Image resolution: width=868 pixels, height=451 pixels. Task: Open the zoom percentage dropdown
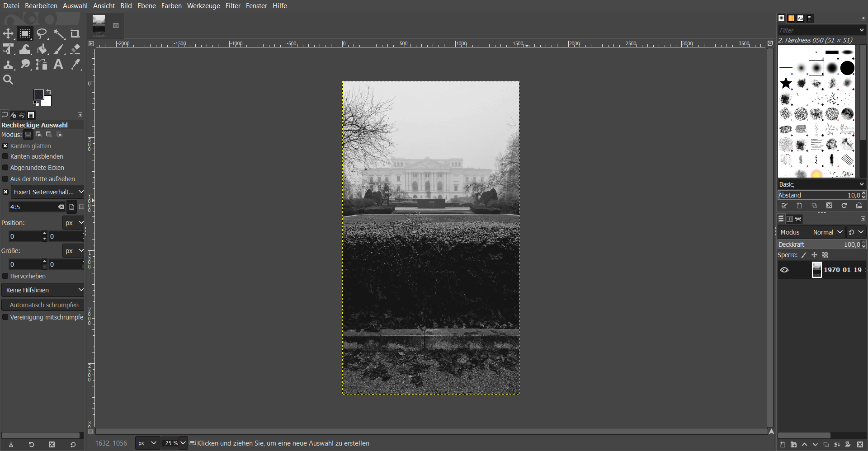[183, 443]
